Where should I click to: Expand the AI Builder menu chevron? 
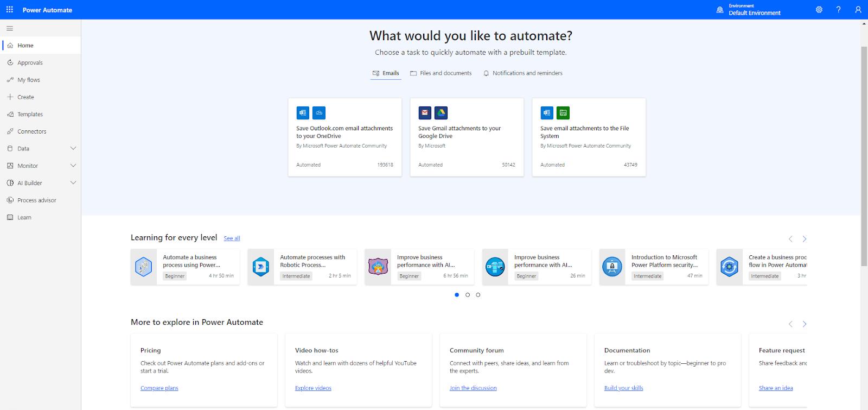click(x=73, y=183)
